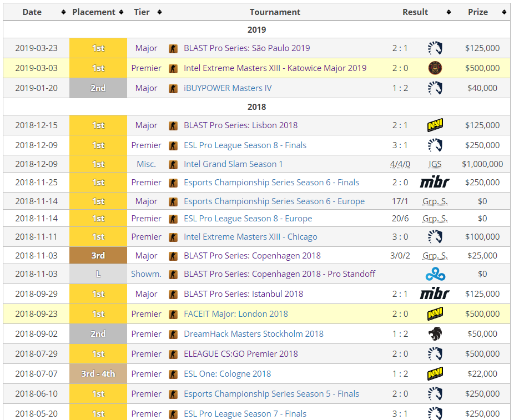Image resolution: width=514 pixels, height=420 pixels.
Task: Click Team Liquid logo in ELEAGUE Premier 2018 row
Action: tap(435, 354)
